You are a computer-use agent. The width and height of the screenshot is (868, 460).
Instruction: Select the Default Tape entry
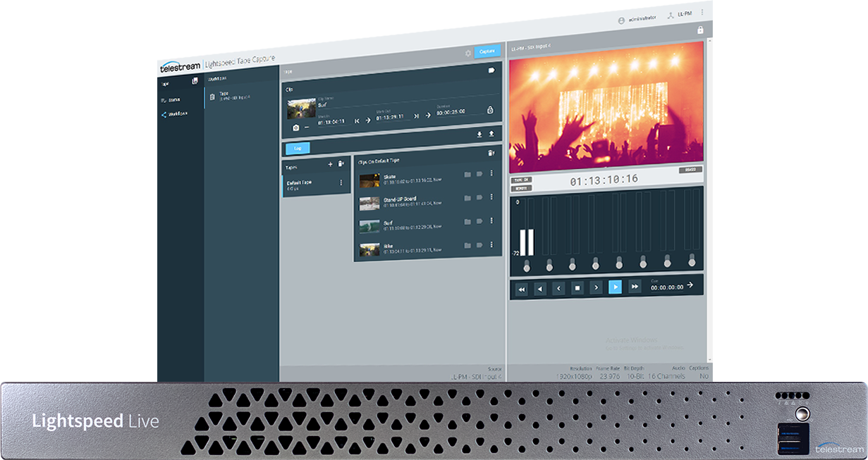point(317,185)
